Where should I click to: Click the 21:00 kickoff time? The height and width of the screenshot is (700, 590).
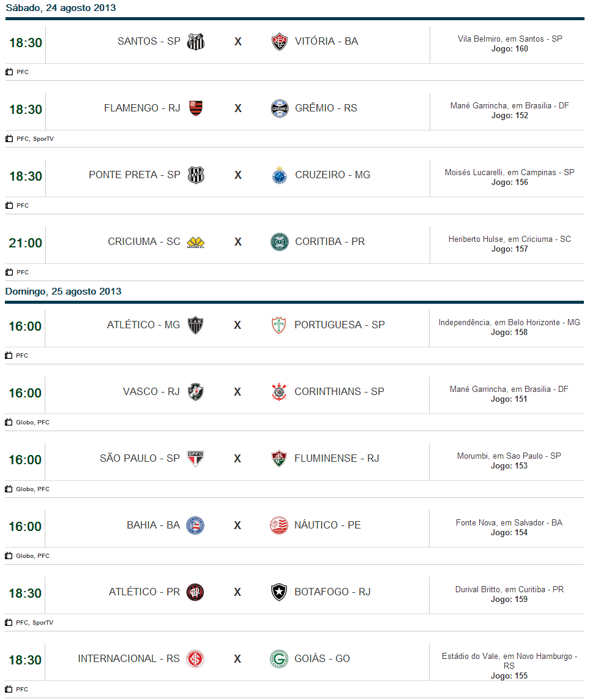point(25,243)
